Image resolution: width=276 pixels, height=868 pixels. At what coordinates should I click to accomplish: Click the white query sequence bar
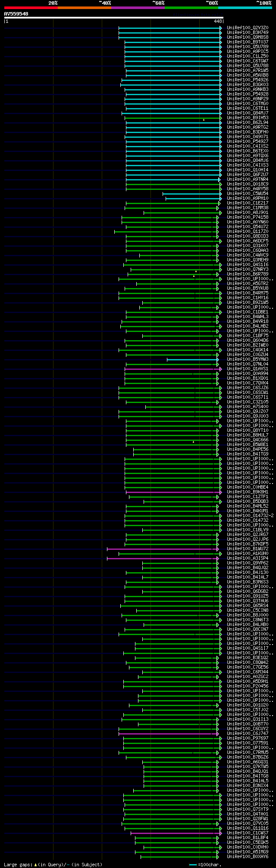tap(113, 18)
